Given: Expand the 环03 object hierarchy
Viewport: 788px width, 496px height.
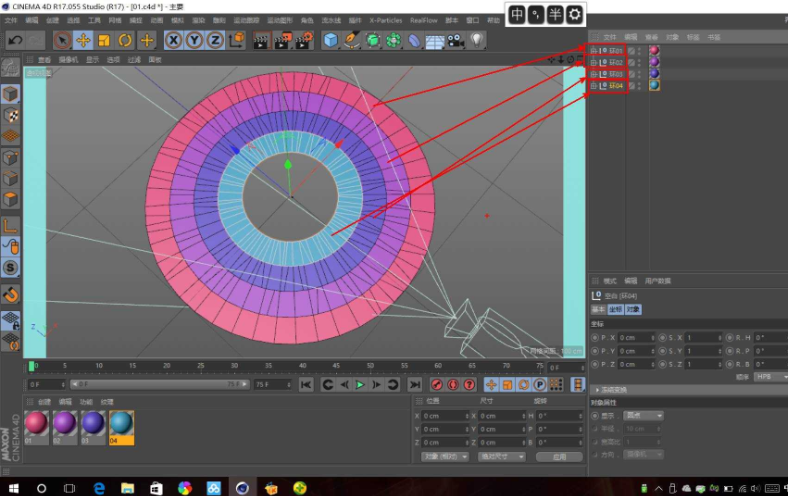Looking at the screenshot, I should click(594, 74).
